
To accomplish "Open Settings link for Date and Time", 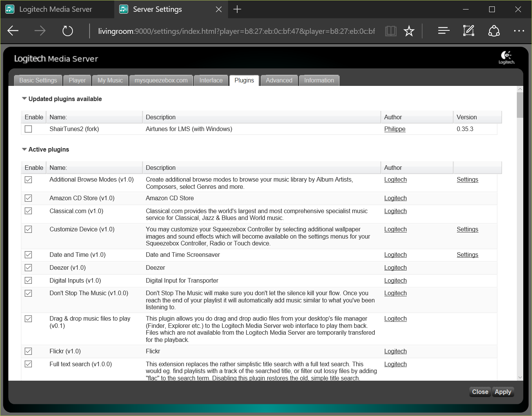I will tap(467, 255).
